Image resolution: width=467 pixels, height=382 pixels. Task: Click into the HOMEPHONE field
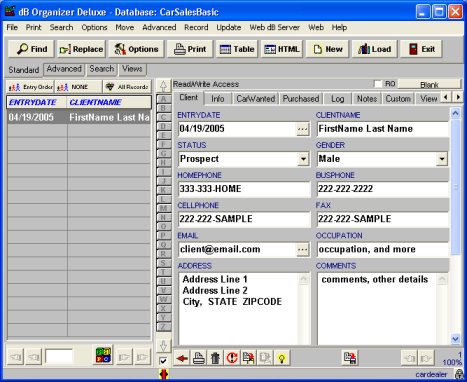pos(244,189)
